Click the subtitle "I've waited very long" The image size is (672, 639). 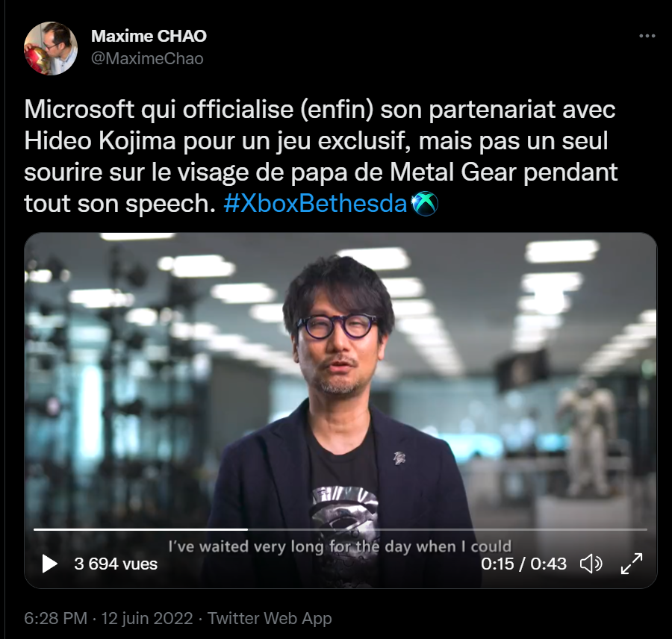click(x=246, y=547)
